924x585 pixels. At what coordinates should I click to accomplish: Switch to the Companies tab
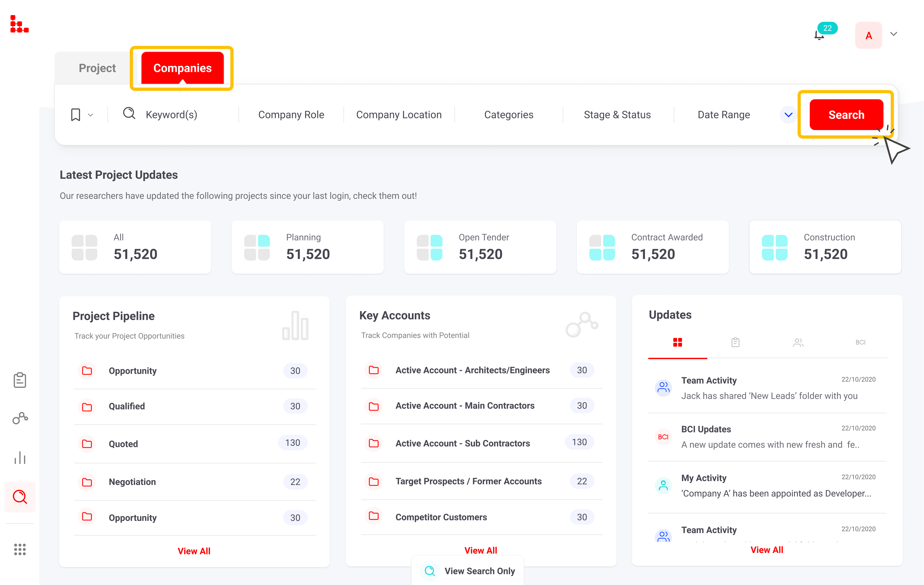(x=182, y=68)
